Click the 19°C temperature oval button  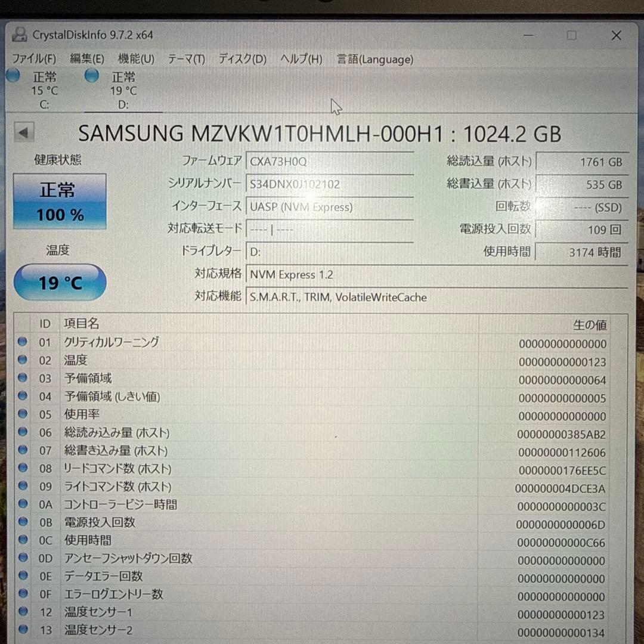(x=60, y=282)
